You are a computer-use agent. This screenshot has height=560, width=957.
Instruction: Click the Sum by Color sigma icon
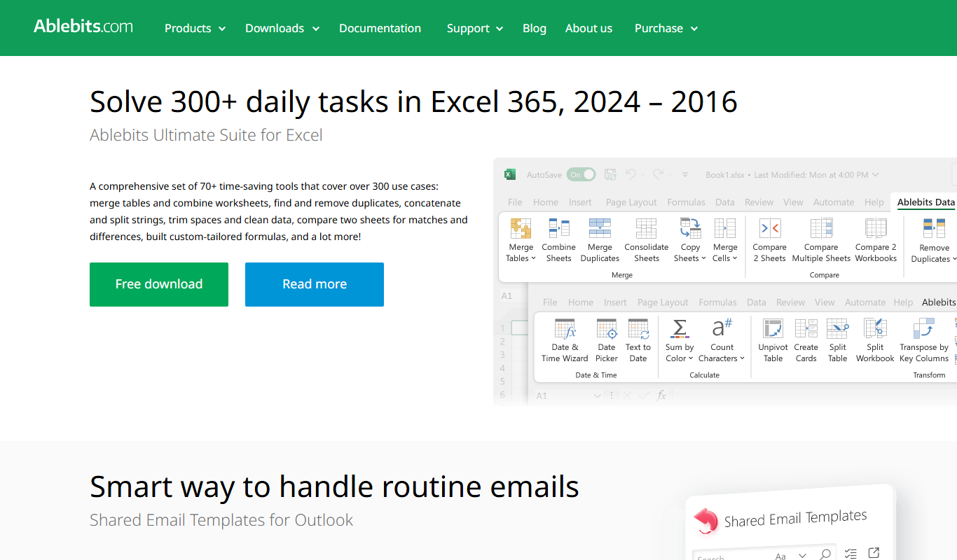coord(679,328)
